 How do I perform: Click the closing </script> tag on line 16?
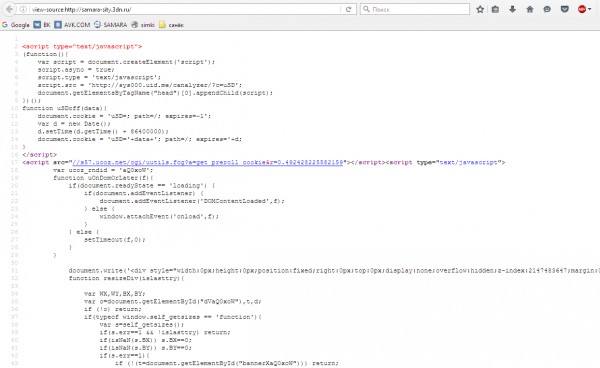coord(39,155)
